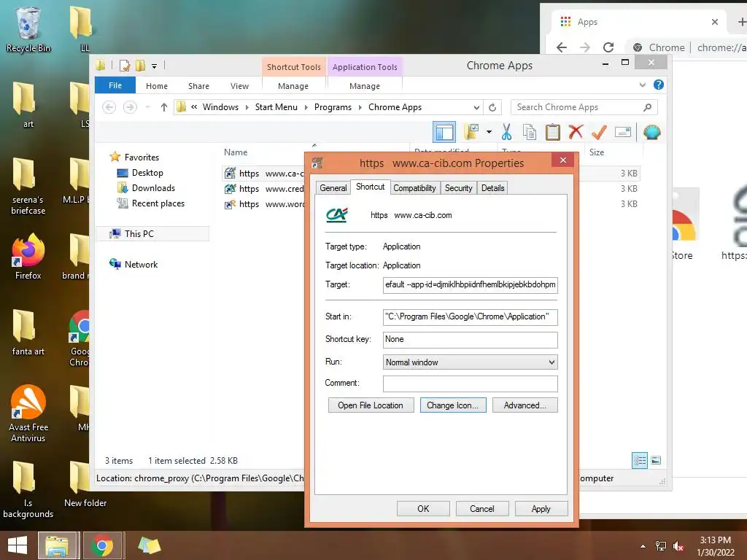Screen dimensions: 747x560
Task: Open the Explorer help question mark icon
Action: point(659,85)
